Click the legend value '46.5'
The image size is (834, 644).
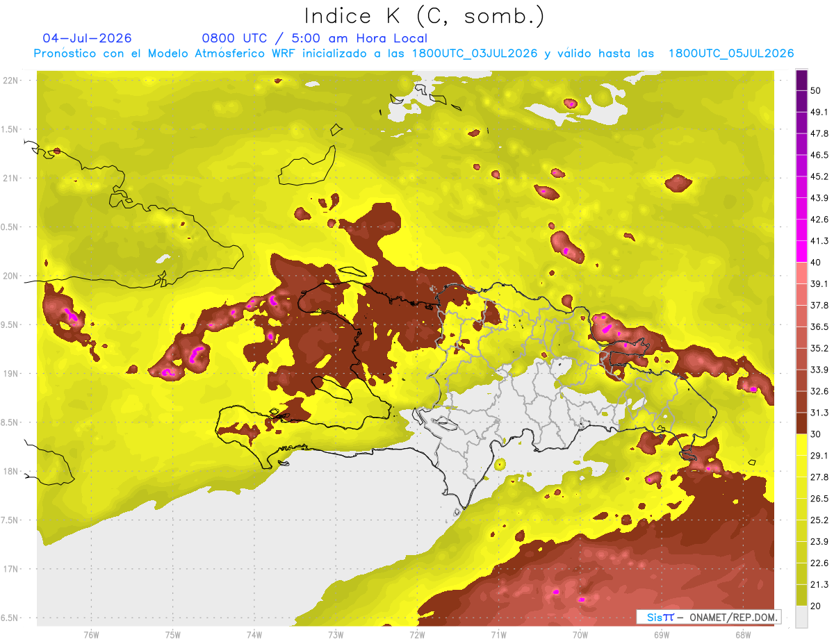(x=819, y=155)
